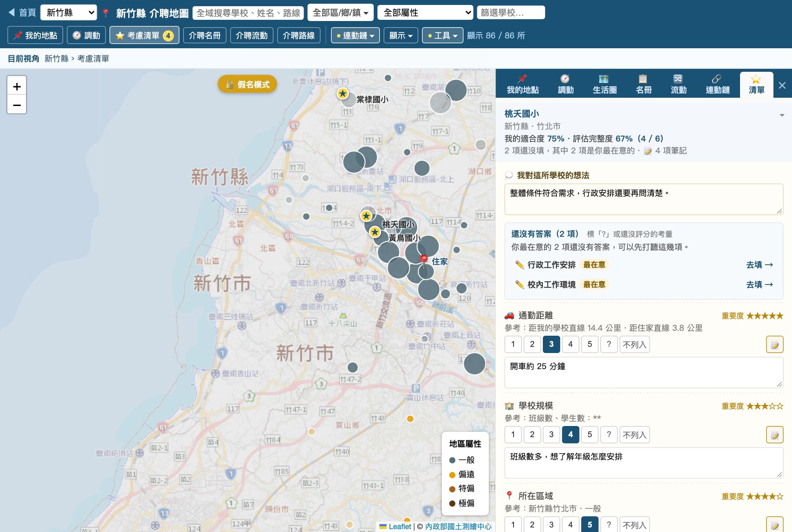Open the 生活圈 map tab in side panel
The width and height of the screenshot is (792, 532).
click(x=604, y=85)
